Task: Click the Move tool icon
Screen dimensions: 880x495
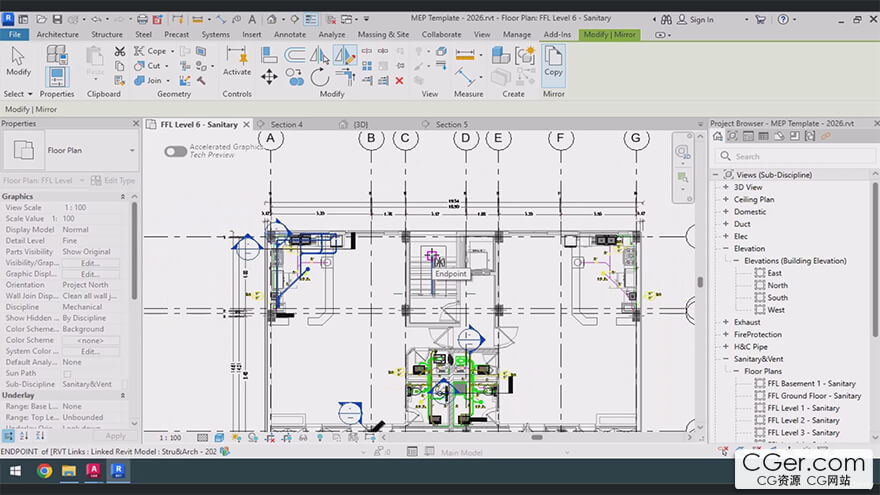Action: tap(269, 77)
